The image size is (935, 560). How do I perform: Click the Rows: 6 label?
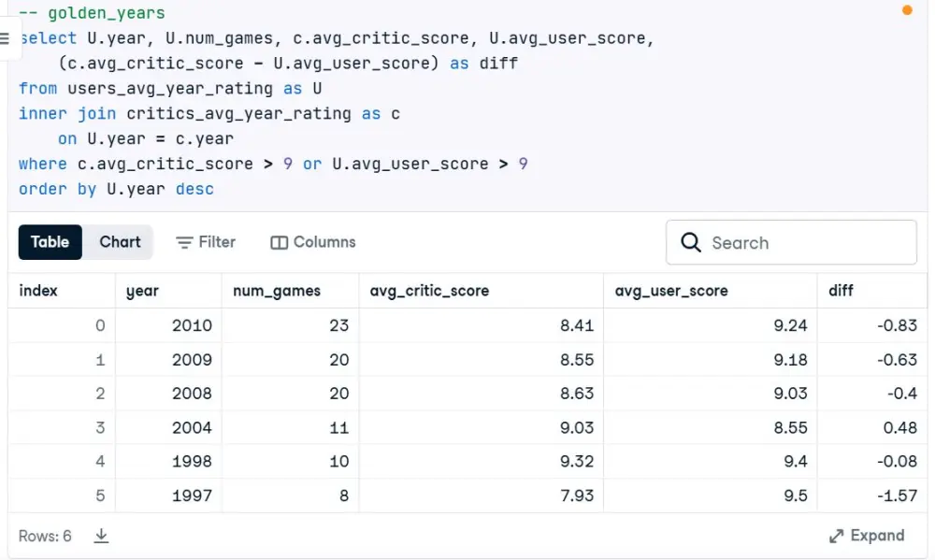pyautogui.click(x=45, y=535)
